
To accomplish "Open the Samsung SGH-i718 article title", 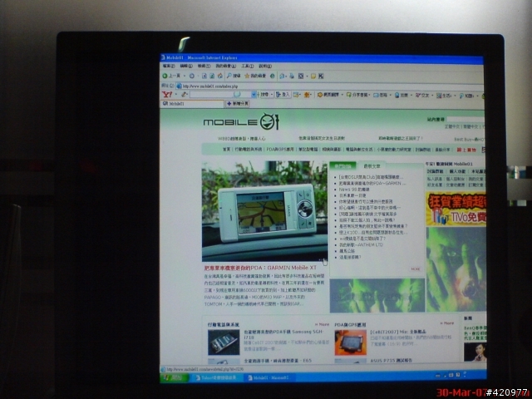I will pos(283,334).
